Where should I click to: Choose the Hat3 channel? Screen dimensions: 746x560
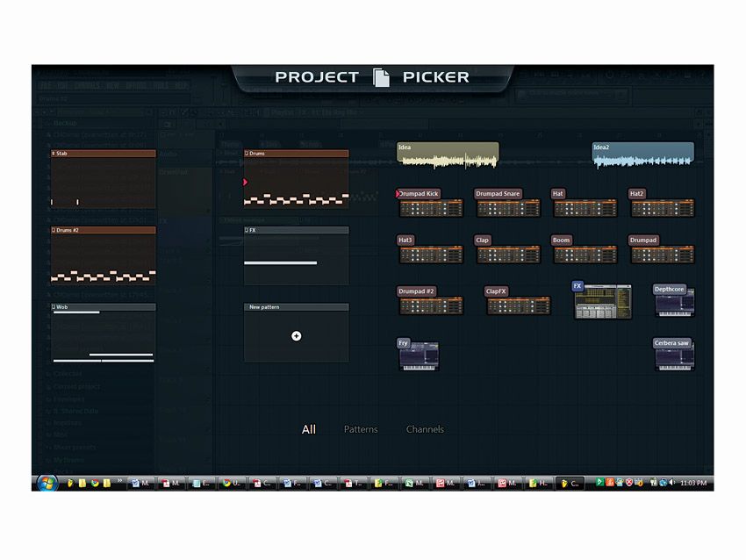(x=430, y=249)
